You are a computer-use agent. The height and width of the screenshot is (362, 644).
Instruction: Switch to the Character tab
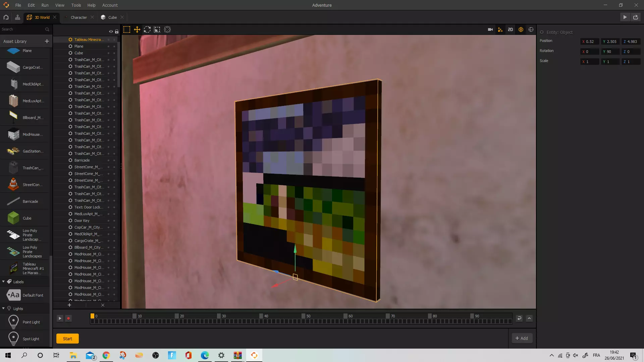tap(78, 17)
